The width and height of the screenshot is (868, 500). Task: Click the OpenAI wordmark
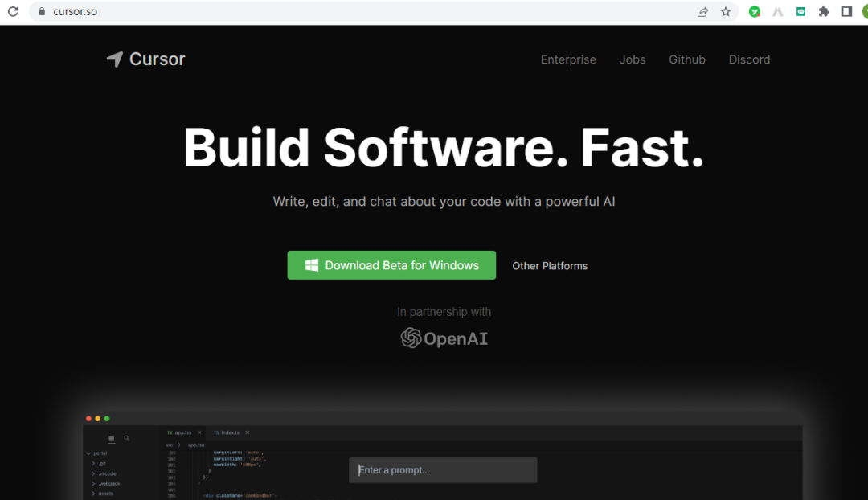(456, 339)
